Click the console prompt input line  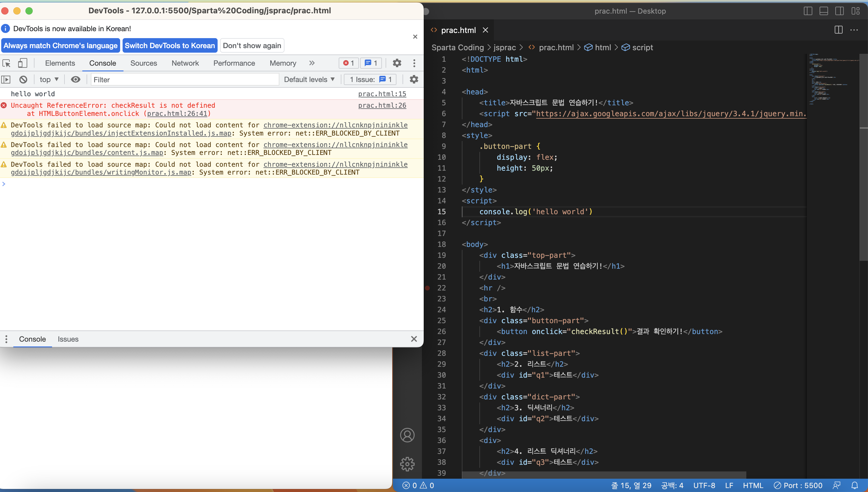tap(212, 184)
